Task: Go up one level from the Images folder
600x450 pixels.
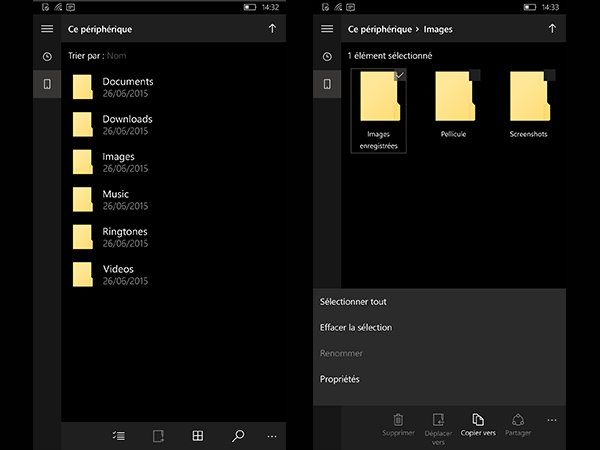Action: point(552,29)
